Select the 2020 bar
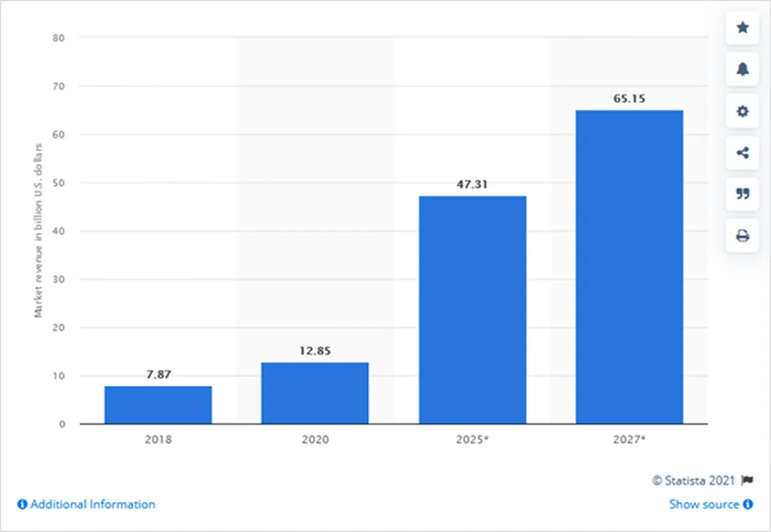This screenshot has height=532, width=771. (x=315, y=393)
